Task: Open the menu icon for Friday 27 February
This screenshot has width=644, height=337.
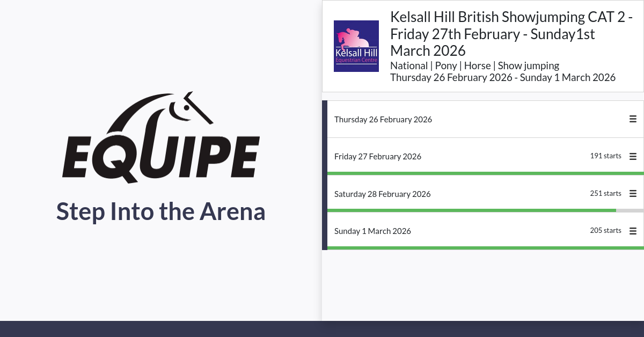Action: click(x=633, y=157)
